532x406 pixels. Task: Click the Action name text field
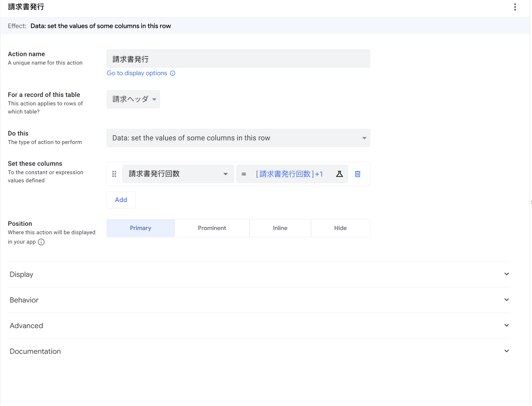(238, 59)
